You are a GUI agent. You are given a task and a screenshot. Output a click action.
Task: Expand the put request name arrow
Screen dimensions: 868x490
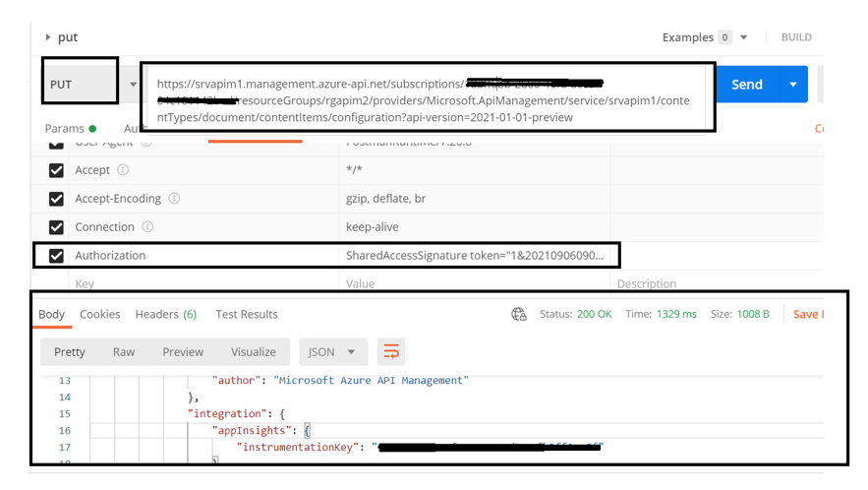[x=48, y=37]
